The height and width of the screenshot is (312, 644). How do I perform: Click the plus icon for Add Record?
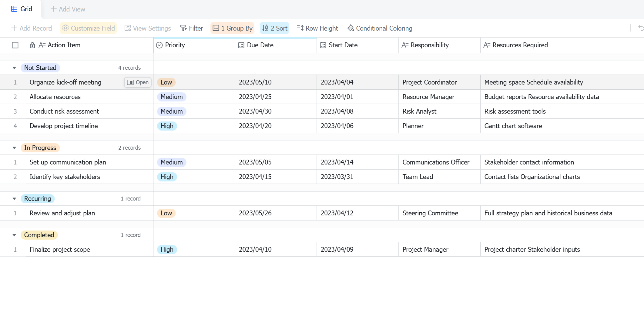[x=14, y=28]
